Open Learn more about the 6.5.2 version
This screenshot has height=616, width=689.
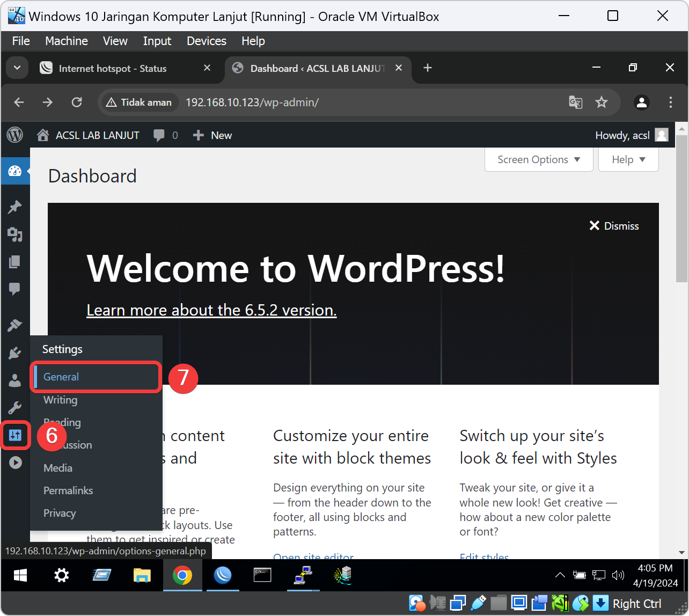click(x=211, y=310)
